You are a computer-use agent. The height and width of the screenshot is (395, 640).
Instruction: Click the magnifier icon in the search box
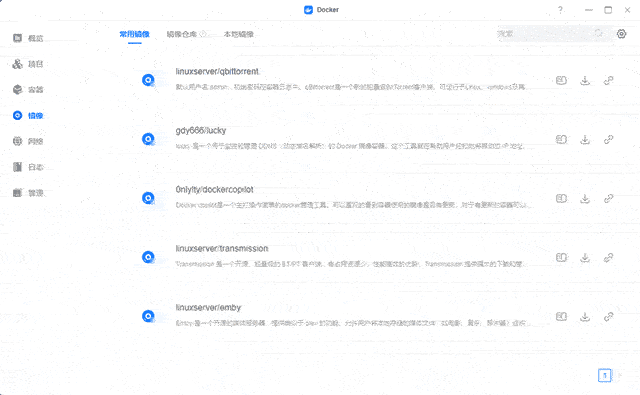point(598,33)
